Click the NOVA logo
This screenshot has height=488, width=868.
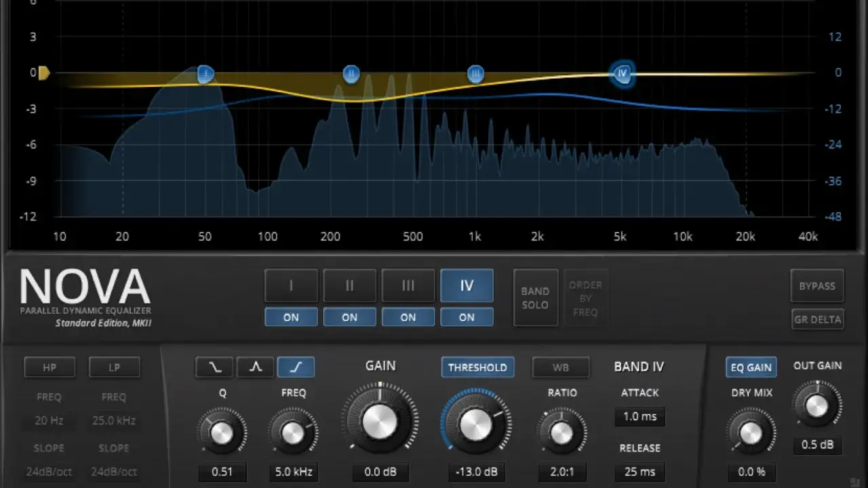click(85, 286)
